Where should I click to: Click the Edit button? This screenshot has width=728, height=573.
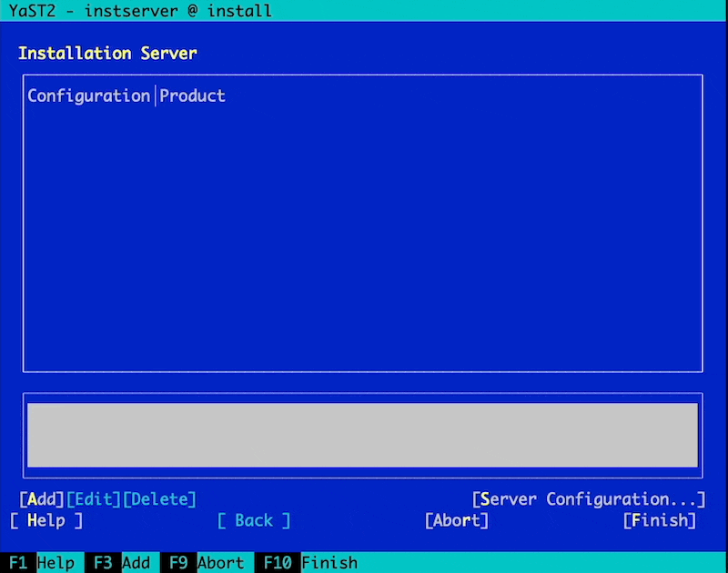94,499
